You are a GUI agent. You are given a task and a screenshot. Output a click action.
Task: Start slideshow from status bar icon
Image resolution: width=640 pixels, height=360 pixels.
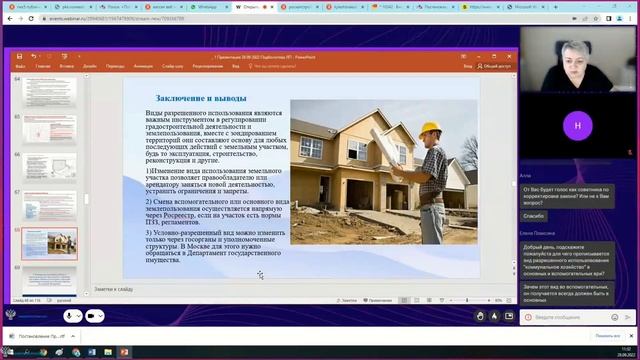click(442, 300)
